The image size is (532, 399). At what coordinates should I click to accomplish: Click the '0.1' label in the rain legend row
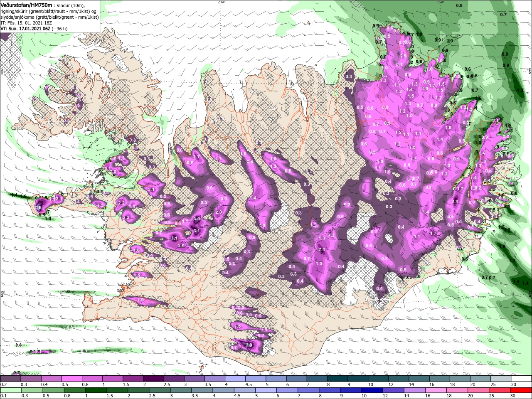click(4, 396)
